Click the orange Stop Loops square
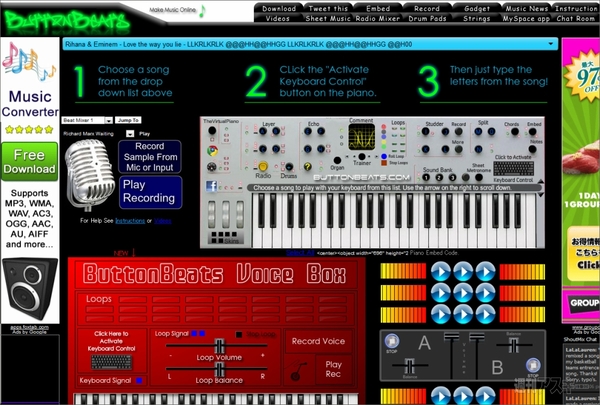600x405 pixels. pos(384,163)
